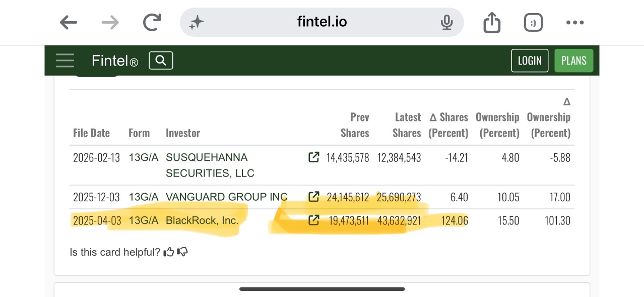Open the share sheet icon
The height and width of the screenshot is (297, 644).
[492, 22]
